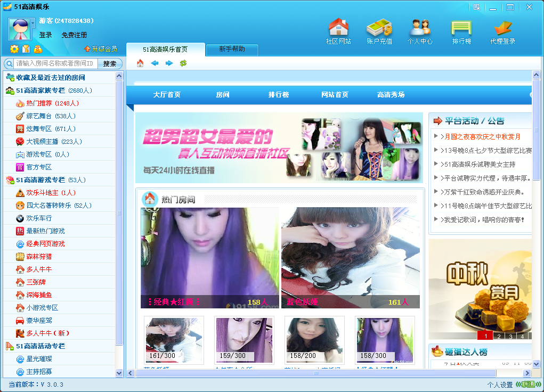Open 三张牌 game

(x=59, y=282)
